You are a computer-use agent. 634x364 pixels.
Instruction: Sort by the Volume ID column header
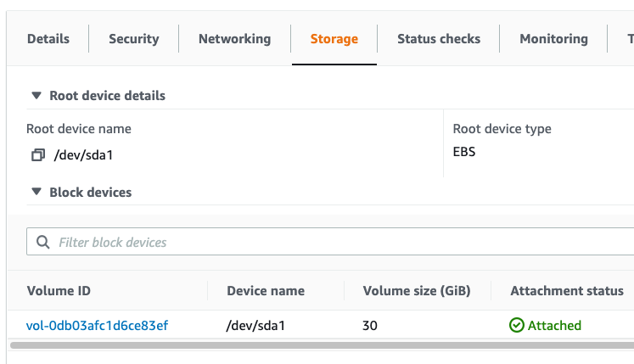pyautogui.click(x=59, y=291)
